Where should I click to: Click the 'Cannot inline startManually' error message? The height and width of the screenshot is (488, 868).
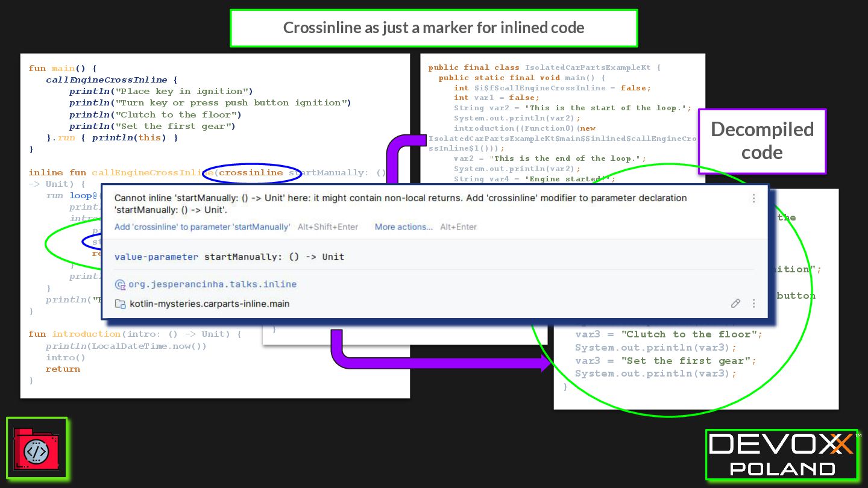pos(400,204)
